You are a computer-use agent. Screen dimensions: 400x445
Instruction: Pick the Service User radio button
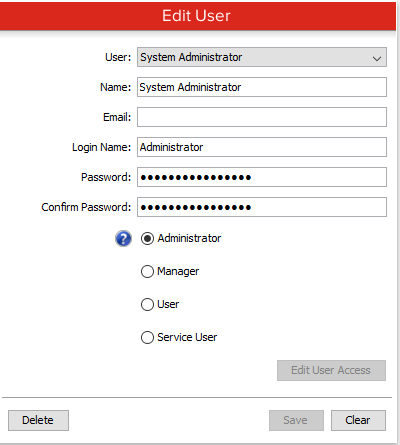[147, 337]
